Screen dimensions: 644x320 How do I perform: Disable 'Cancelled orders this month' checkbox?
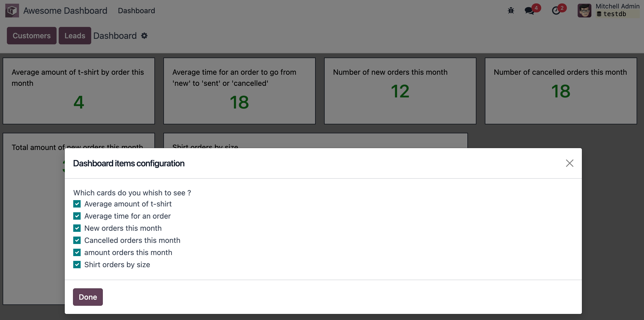(78, 240)
